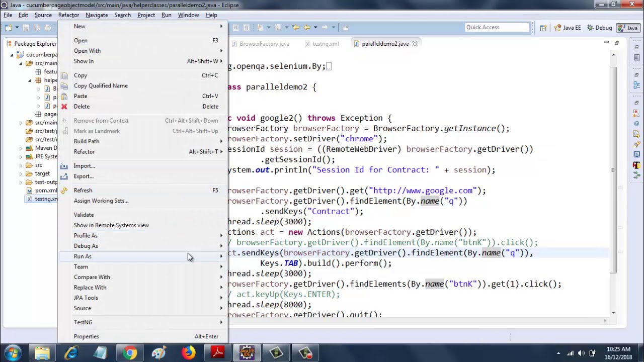Click the yellow Refresh icon
Screen dimensions: 644x362
click(64, 191)
